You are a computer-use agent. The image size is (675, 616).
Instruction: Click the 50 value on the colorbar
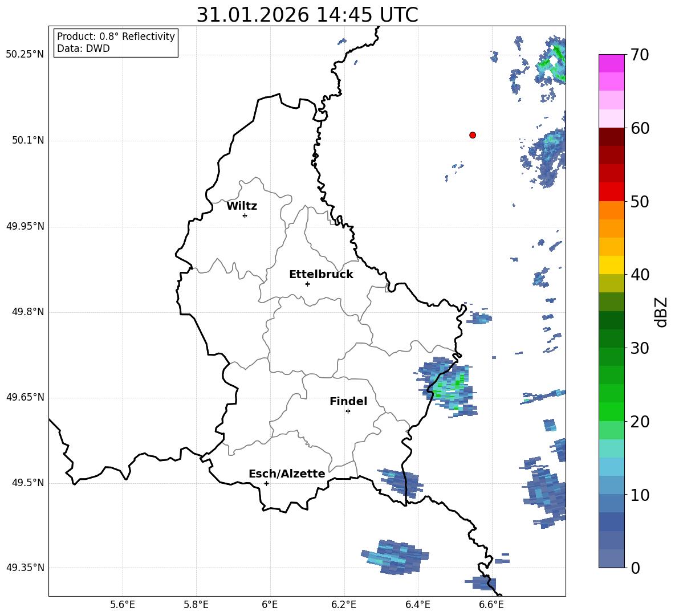640,202
